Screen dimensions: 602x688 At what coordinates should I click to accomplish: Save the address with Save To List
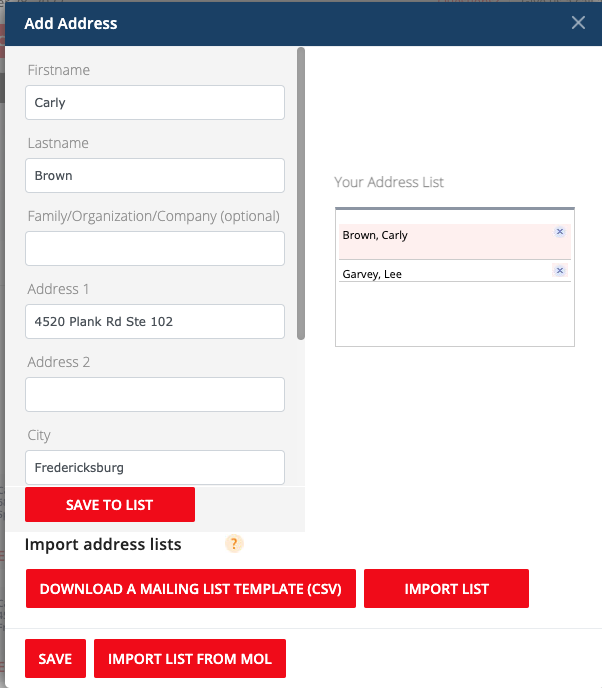(x=110, y=505)
